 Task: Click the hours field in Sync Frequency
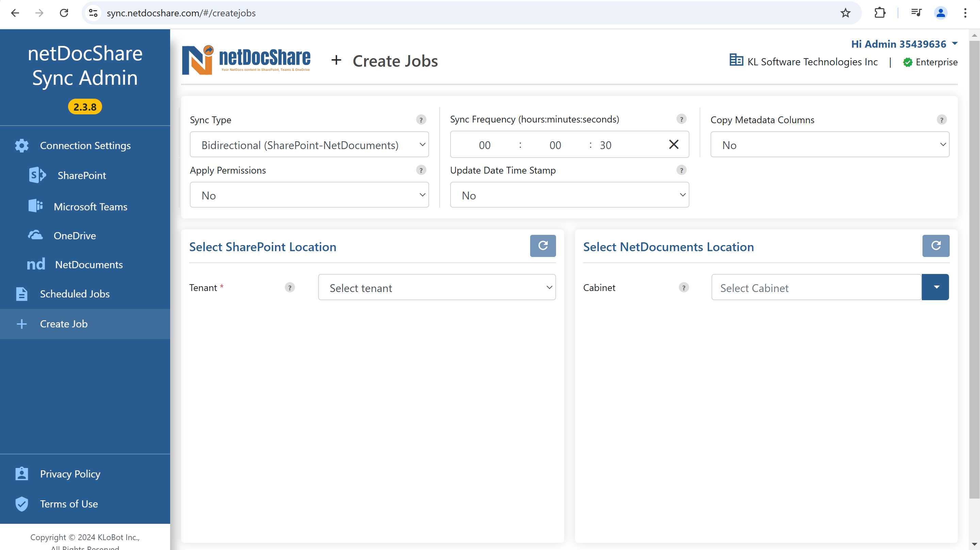pyautogui.click(x=485, y=145)
